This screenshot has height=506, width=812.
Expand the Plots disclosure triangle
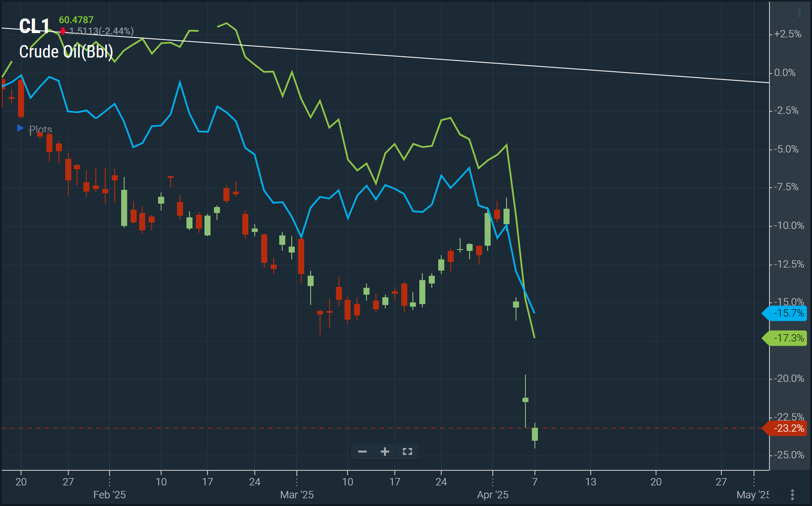click(x=20, y=128)
